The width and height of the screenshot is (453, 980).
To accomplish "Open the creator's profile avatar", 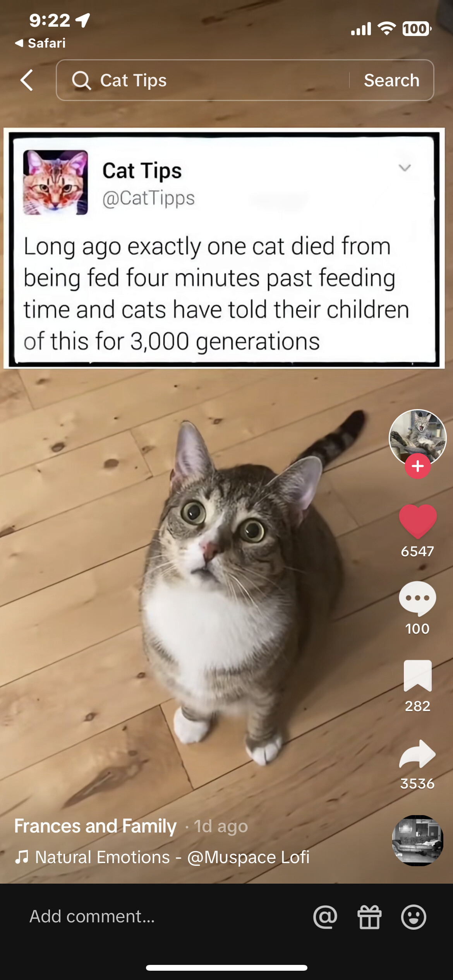I will click(417, 437).
